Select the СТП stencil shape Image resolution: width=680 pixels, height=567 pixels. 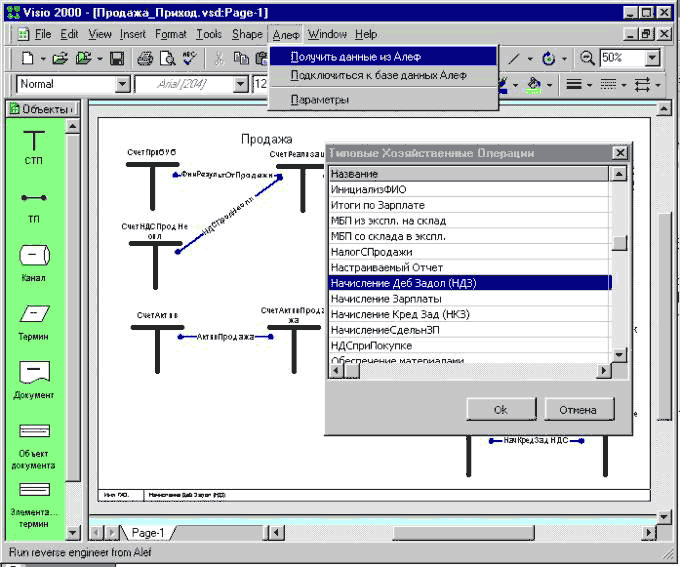(33, 147)
